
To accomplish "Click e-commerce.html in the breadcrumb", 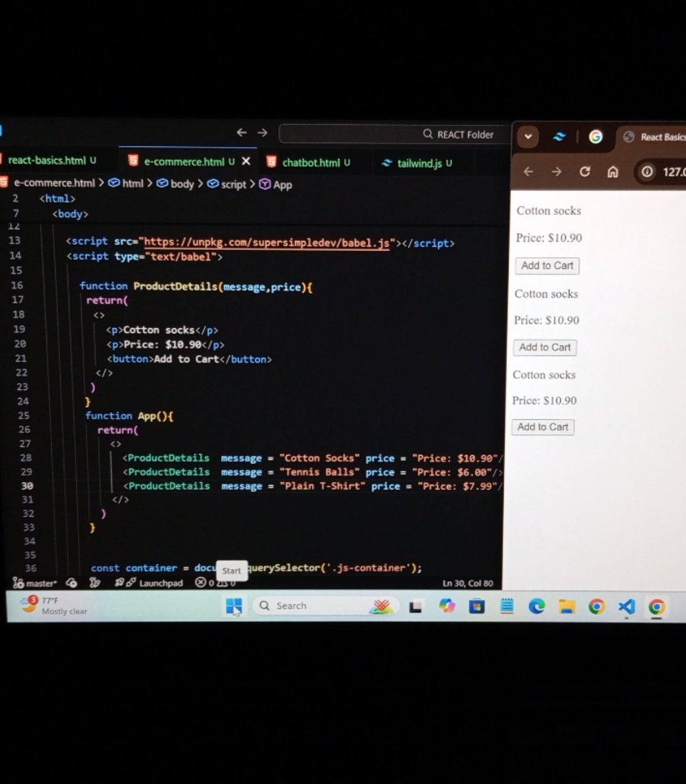I will 54,183.
